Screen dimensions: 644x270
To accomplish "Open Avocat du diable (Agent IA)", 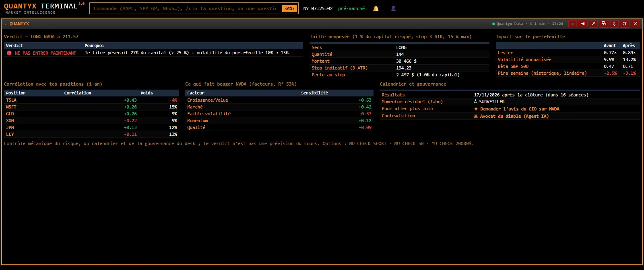I will pos(511,116).
